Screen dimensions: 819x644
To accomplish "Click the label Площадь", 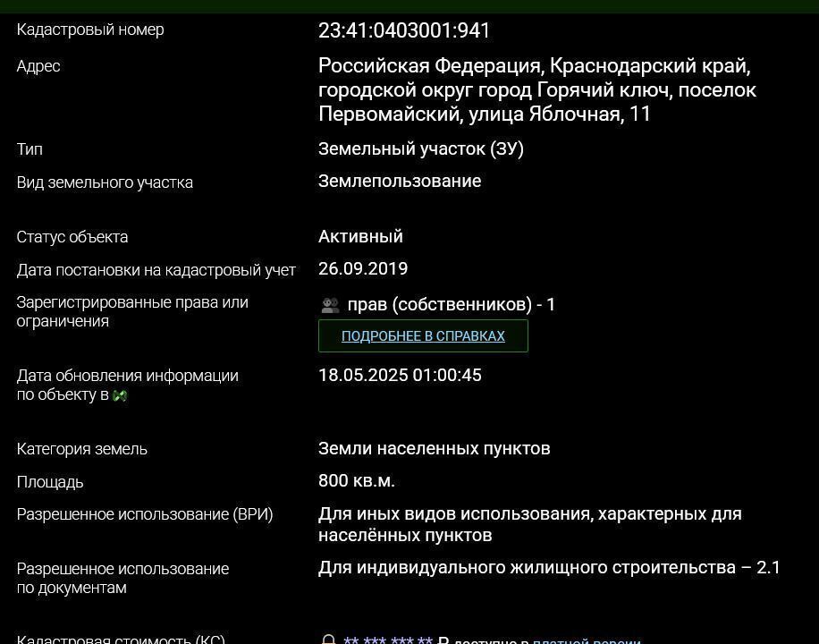I will click(x=49, y=482).
